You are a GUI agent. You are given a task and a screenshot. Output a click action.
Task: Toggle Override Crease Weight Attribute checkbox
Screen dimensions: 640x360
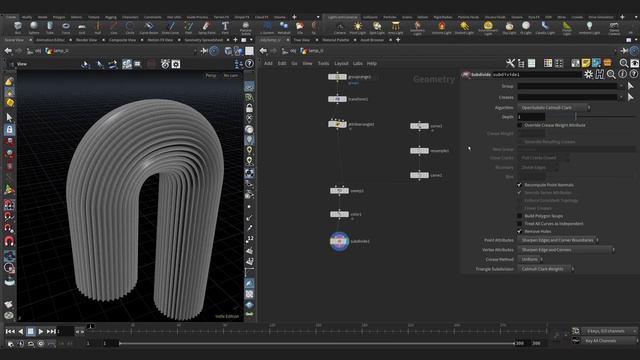(520, 125)
